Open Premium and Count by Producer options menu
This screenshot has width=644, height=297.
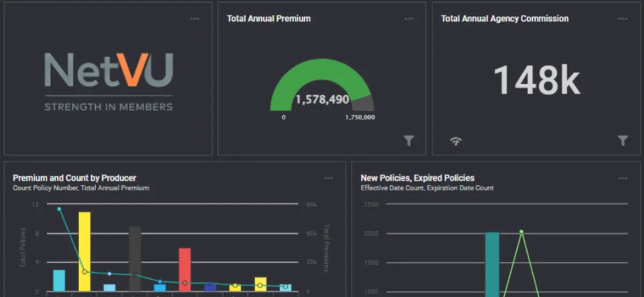coord(328,178)
